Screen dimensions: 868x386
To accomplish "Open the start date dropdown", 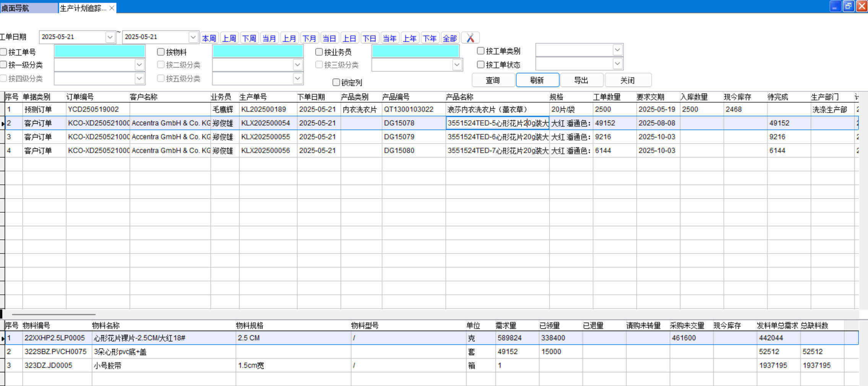I will pyautogui.click(x=110, y=37).
